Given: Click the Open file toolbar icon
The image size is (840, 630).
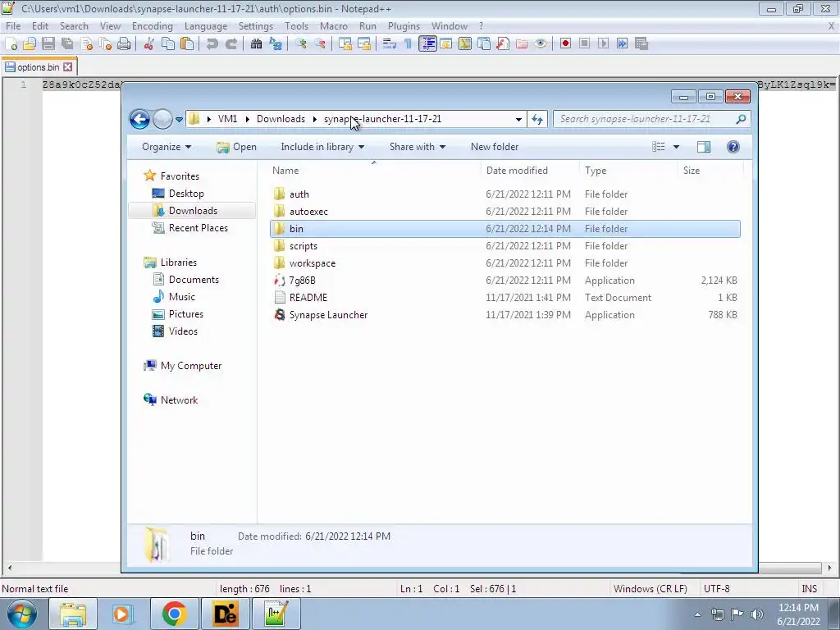Looking at the screenshot, I should tap(30, 44).
